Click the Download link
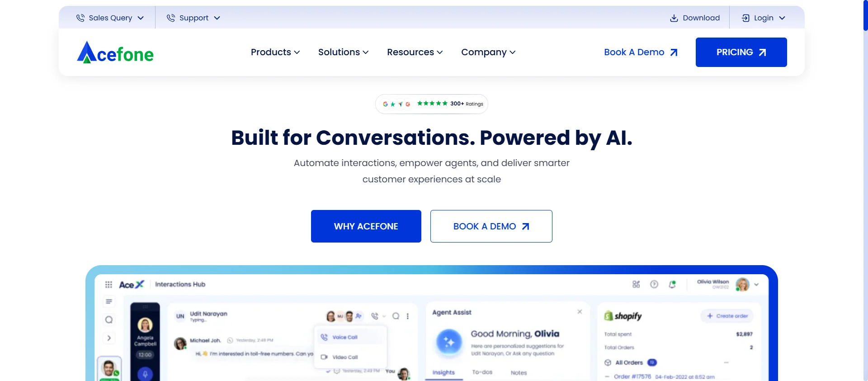The width and height of the screenshot is (868, 381). [695, 18]
